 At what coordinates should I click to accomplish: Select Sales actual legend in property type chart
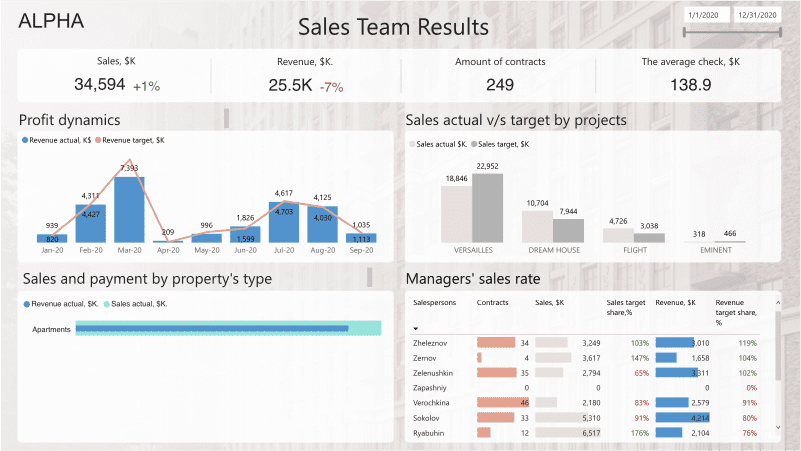pyautogui.click(x=136, y=304)
